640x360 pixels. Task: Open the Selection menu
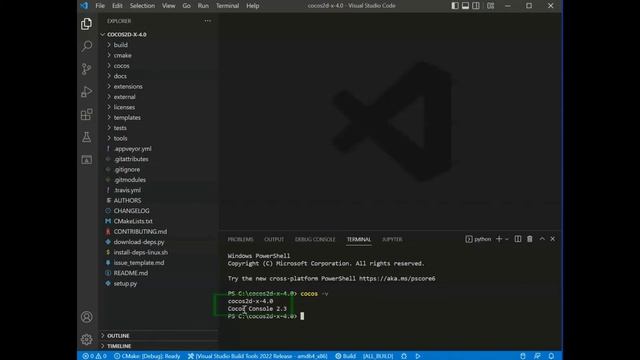coord(142,6)
